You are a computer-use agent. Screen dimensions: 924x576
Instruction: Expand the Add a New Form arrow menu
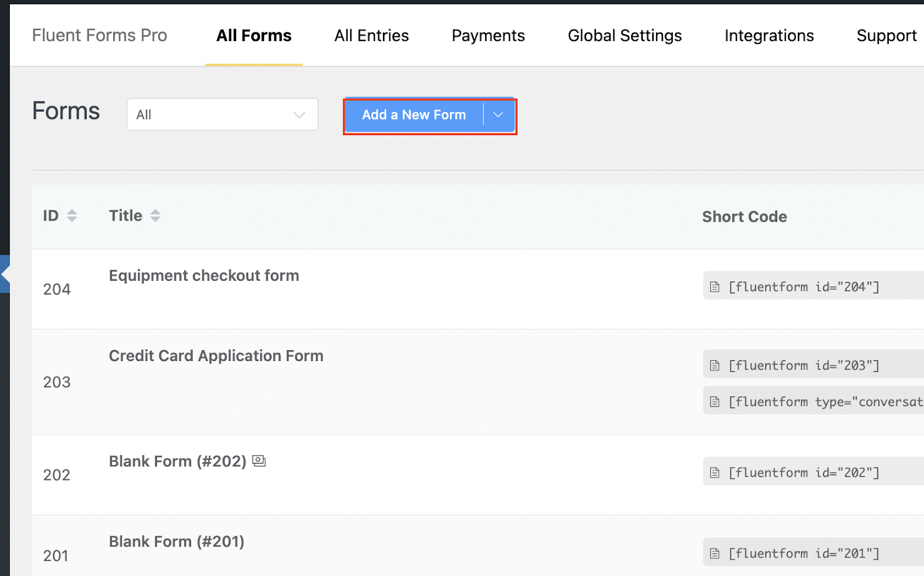498,115
